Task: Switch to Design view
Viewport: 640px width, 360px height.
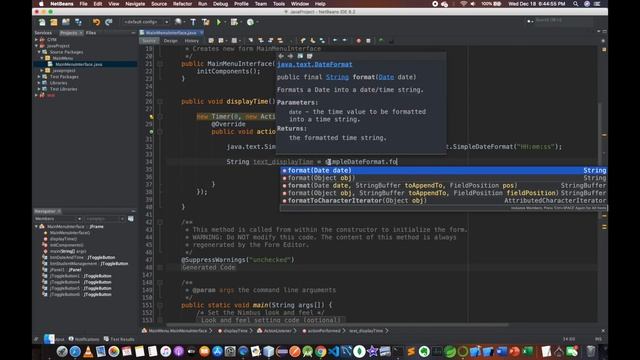Action: (171, 41)
